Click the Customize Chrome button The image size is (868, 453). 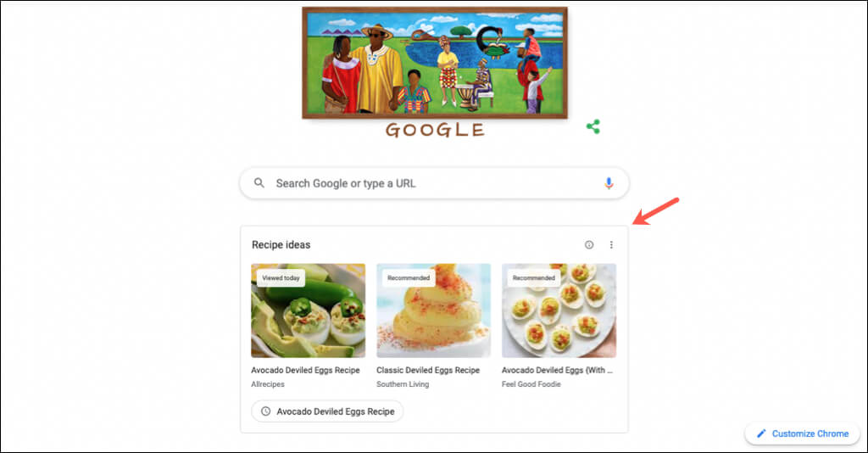click(801, 433)
